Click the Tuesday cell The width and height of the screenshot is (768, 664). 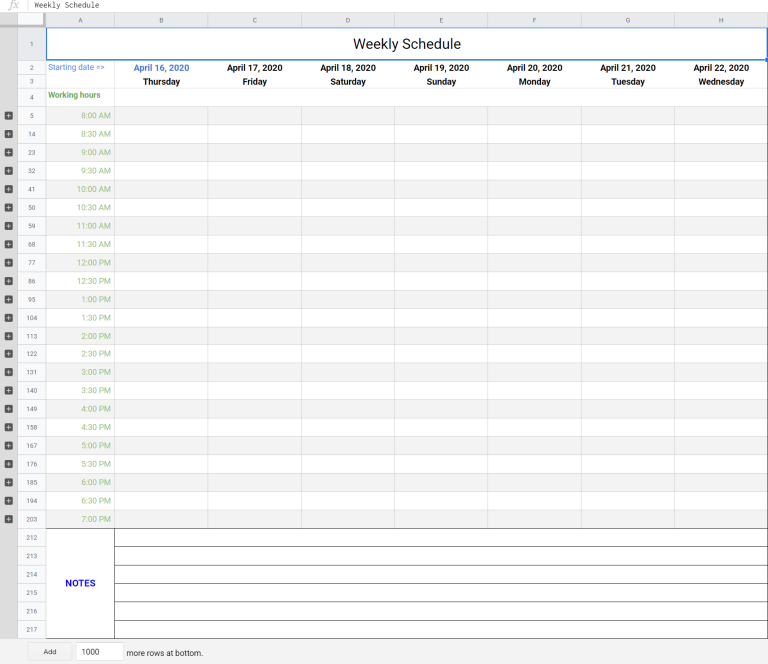(628, 82)
